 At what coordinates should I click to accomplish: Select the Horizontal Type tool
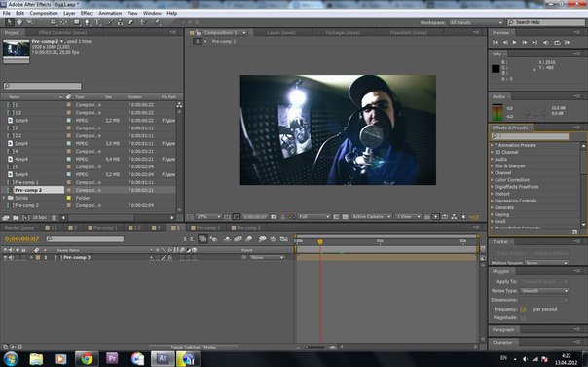point(97,22)
